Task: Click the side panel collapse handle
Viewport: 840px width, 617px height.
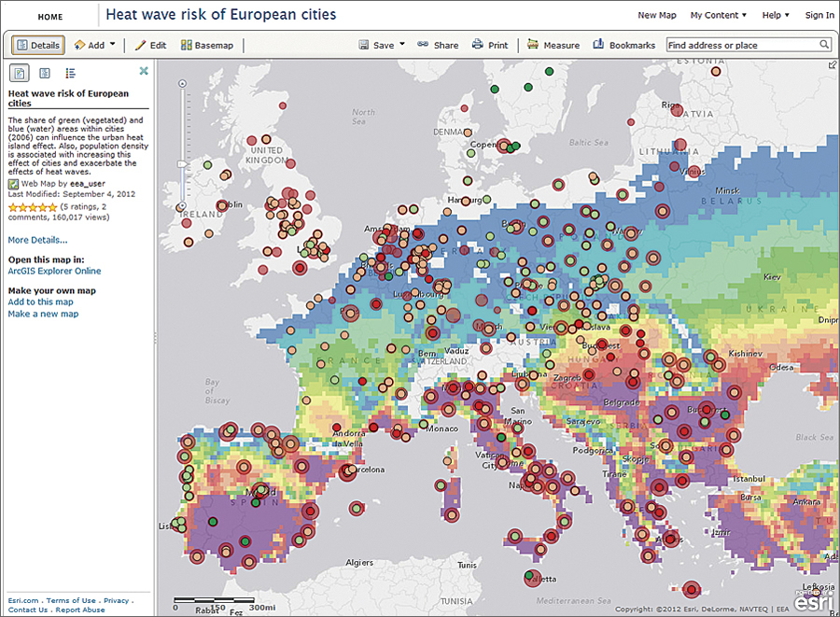Action: (155, 337)
